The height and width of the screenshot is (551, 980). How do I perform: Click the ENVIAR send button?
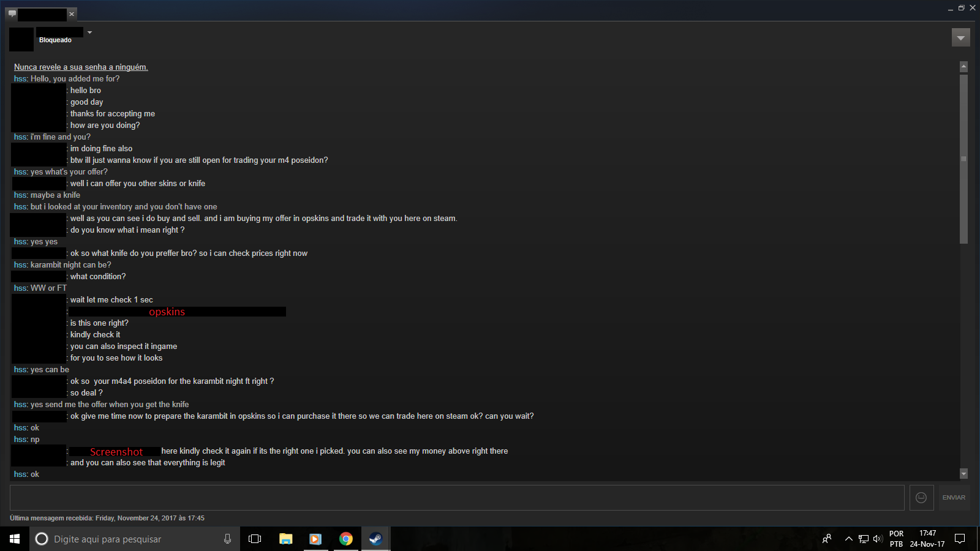point(954,498)
